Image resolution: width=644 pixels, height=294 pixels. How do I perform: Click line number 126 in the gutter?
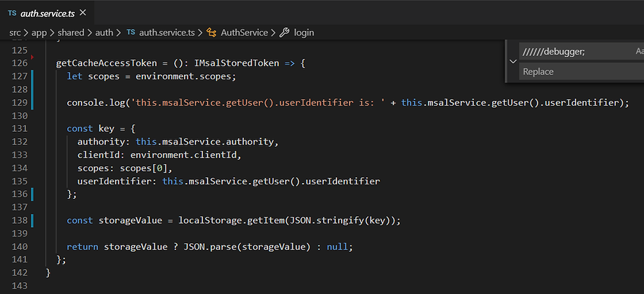coord(20,63)
